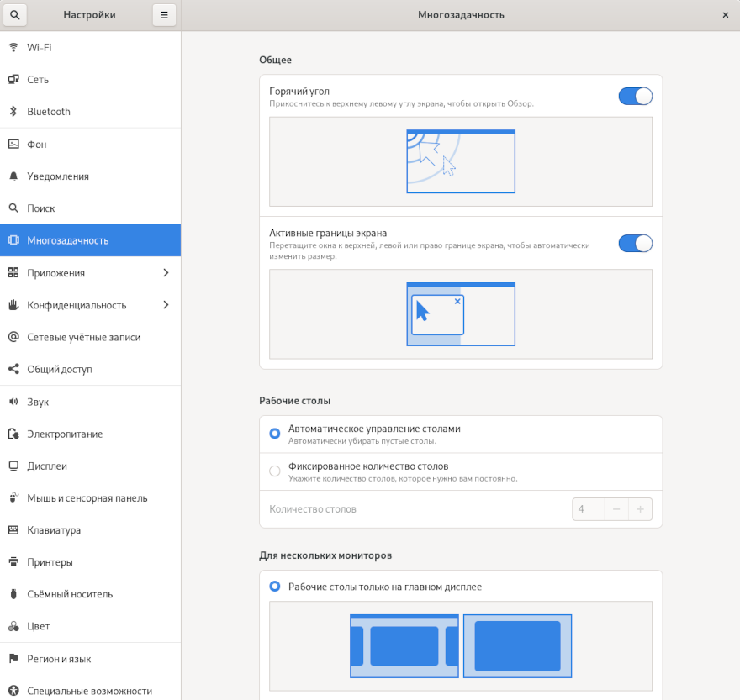
Task: Disable the Активные границы экрана switch
Action: click(635, 244)
